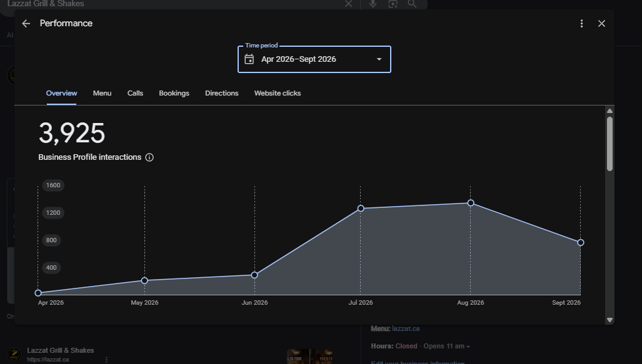Open the Calls tab
This screenshot has width=642, height=364.
[x=135, y=93]
